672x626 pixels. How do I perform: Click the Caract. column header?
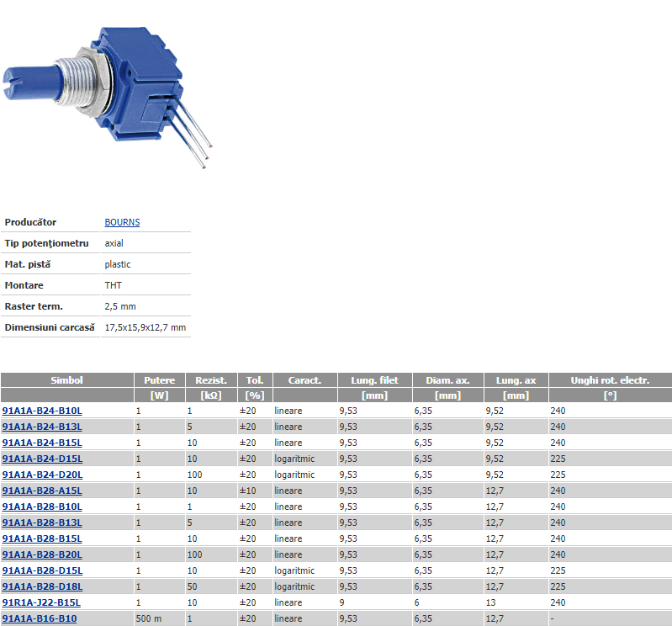(x=304, y=380)
